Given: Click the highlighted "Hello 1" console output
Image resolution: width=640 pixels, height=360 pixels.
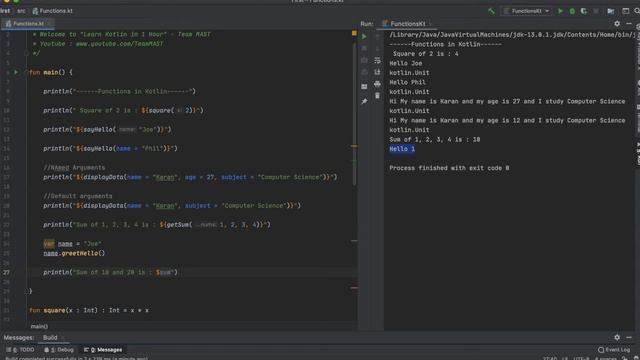Looking at the screenshot, I should click(402, 149).
